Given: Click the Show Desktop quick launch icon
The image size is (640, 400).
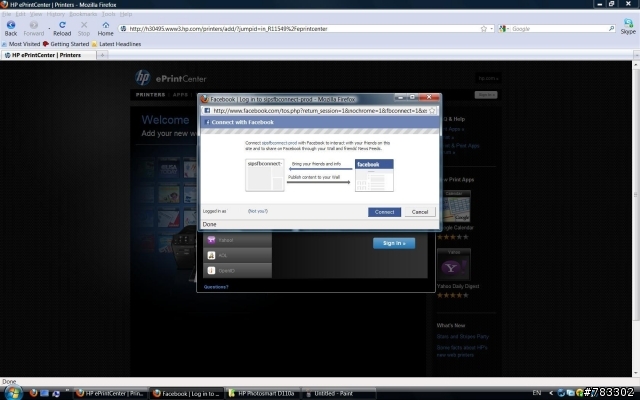Looking at the screenshot, I should tap(44, 393).
